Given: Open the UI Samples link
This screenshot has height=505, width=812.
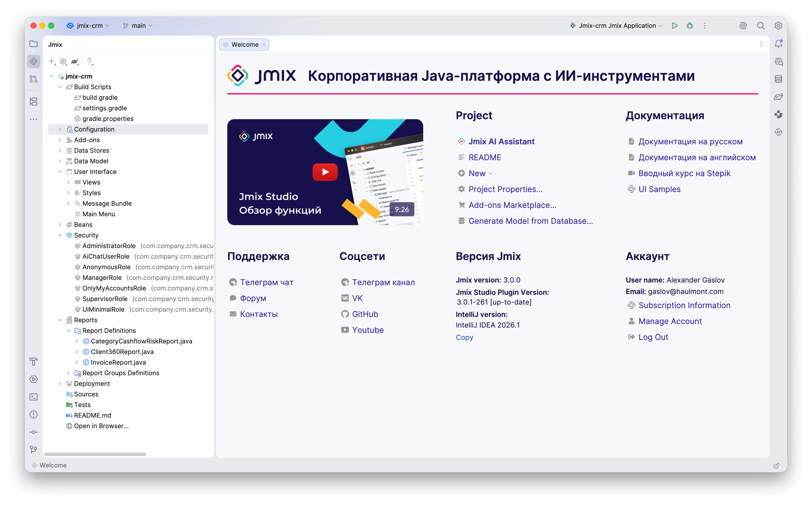Looking at the screenshot, I should pyautogui.click(x=659, y=189).
